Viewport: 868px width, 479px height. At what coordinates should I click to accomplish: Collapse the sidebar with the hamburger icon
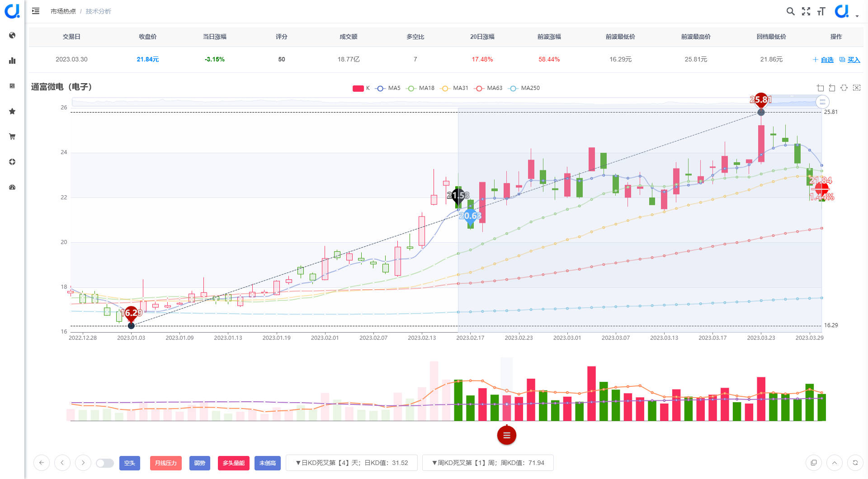pos(36,11)
